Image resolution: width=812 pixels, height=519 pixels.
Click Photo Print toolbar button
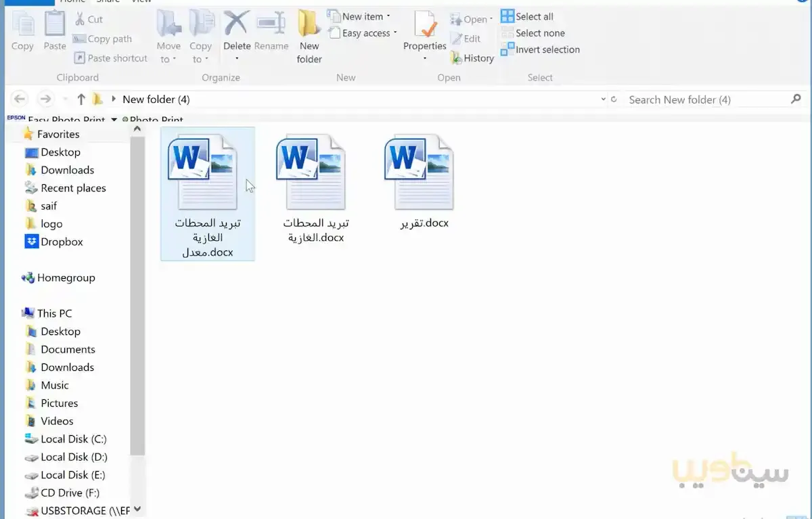[152, 120]
